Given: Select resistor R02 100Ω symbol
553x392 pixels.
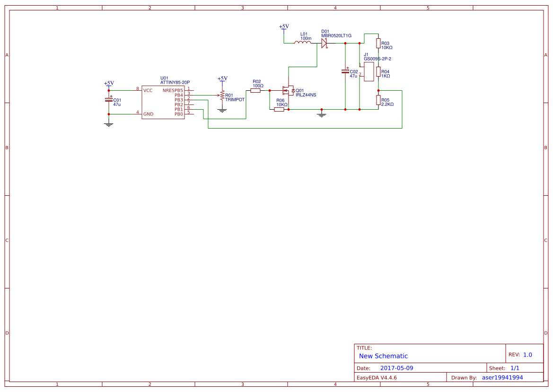Looking at the screenshot, I should coord(255,91).
